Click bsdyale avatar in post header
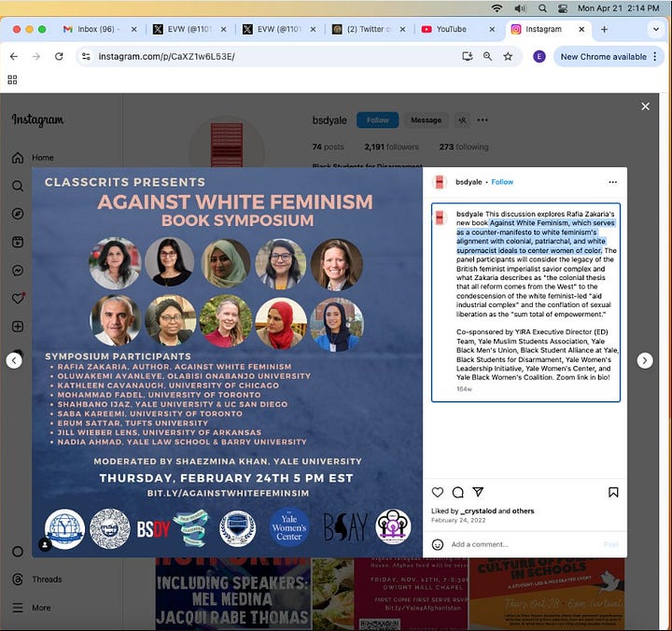This screenshot has width=672, height=631. [x=440, y=182]
